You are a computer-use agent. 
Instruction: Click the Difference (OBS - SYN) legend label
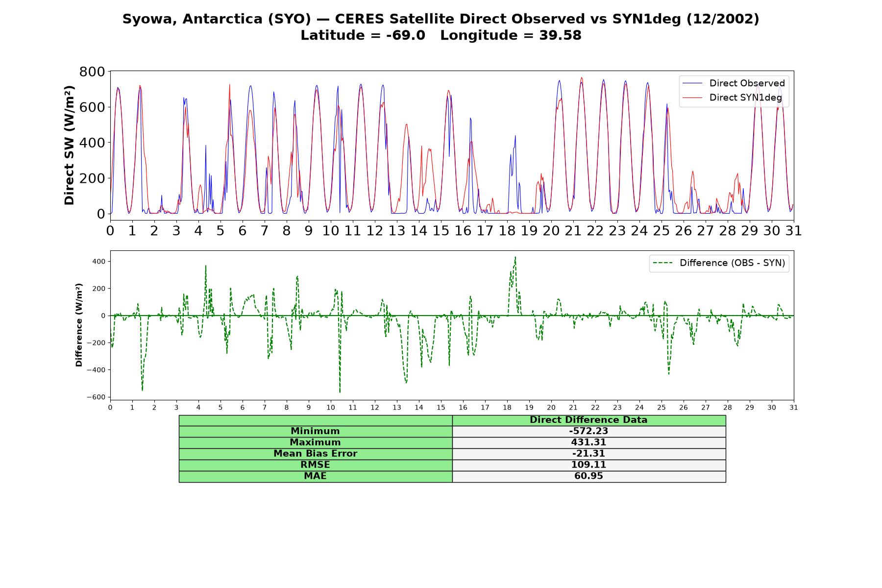point(732,263)
